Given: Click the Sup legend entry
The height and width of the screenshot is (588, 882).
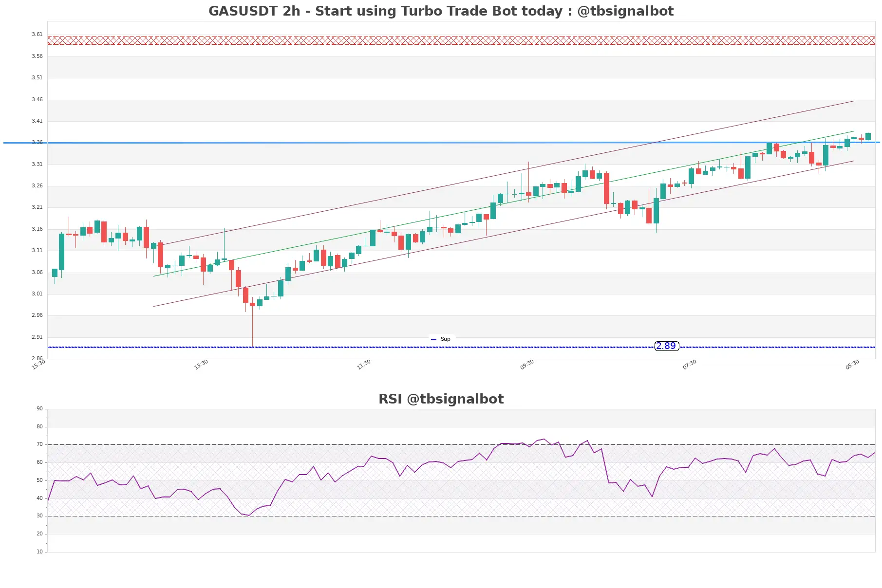Looking at the screenshot, I should [441, 339].
